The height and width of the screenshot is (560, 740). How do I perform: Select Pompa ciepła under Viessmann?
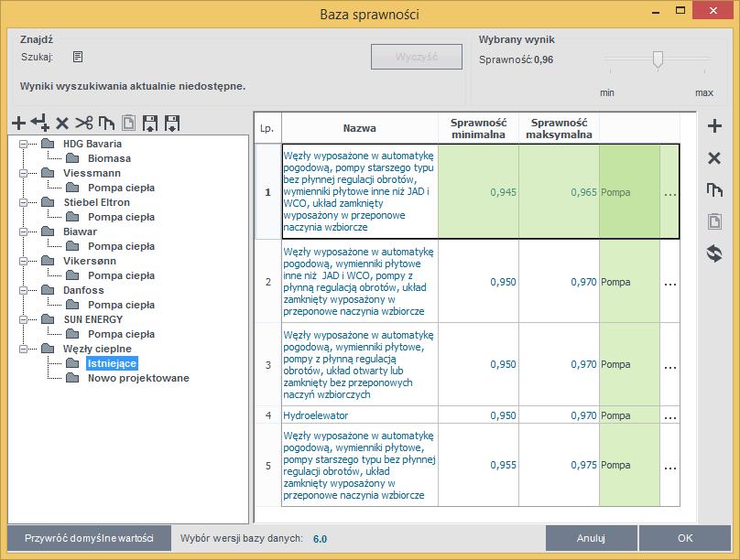click(x=121, y=188)
